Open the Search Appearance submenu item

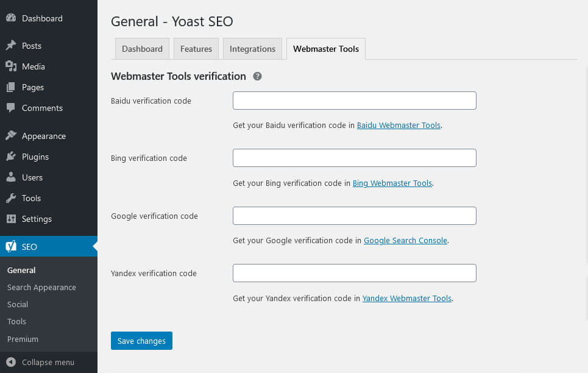41,287
